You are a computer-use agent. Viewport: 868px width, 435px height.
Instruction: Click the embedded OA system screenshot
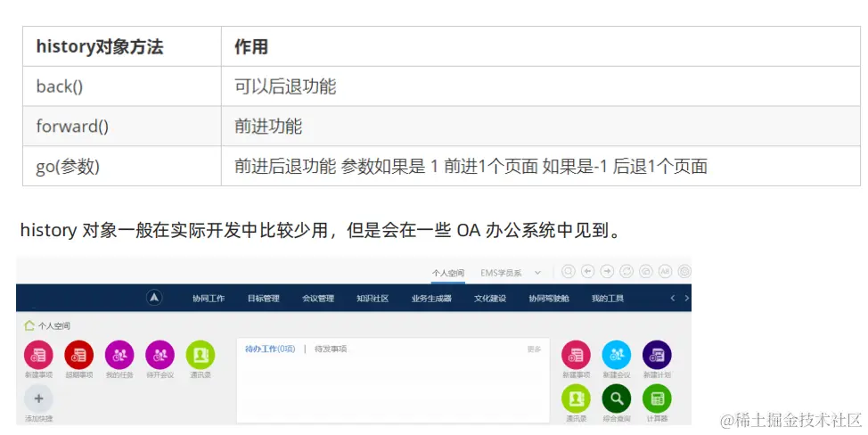click(354, 341)
